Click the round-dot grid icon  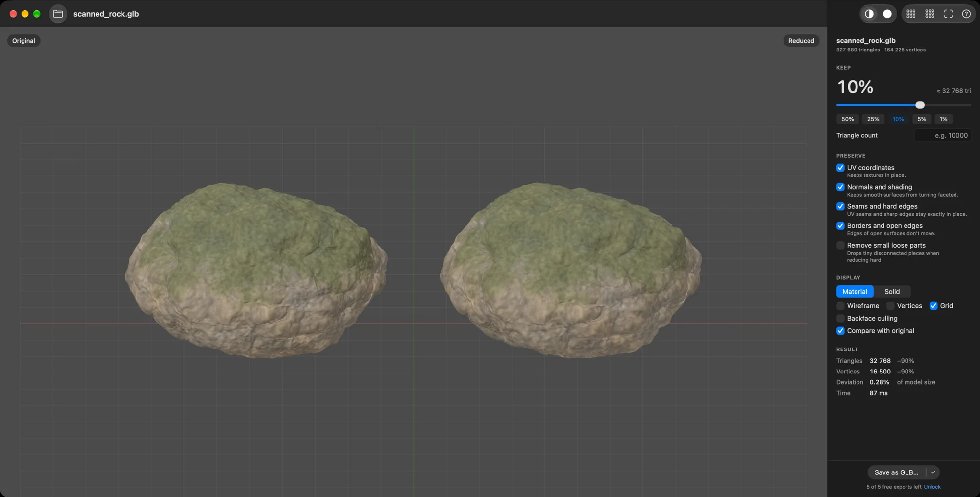point(930,14)
